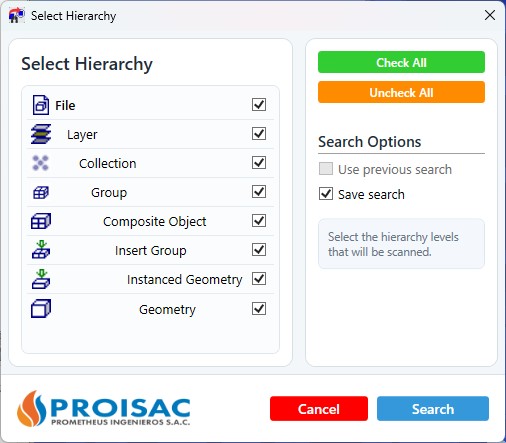Close the Select Hierarchy dialog
The image size is (506, 443).
click(x=490, y=15)
